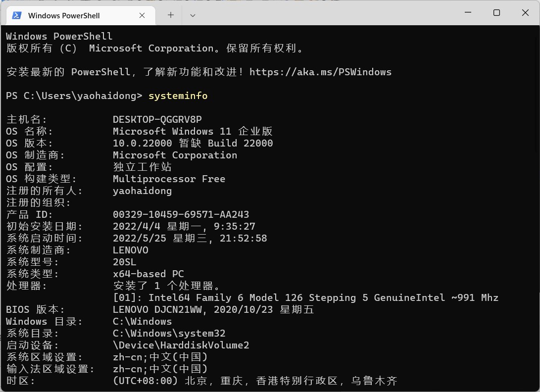Open a new tab with the plus button
540x392 pixels.
coord(170,15)
